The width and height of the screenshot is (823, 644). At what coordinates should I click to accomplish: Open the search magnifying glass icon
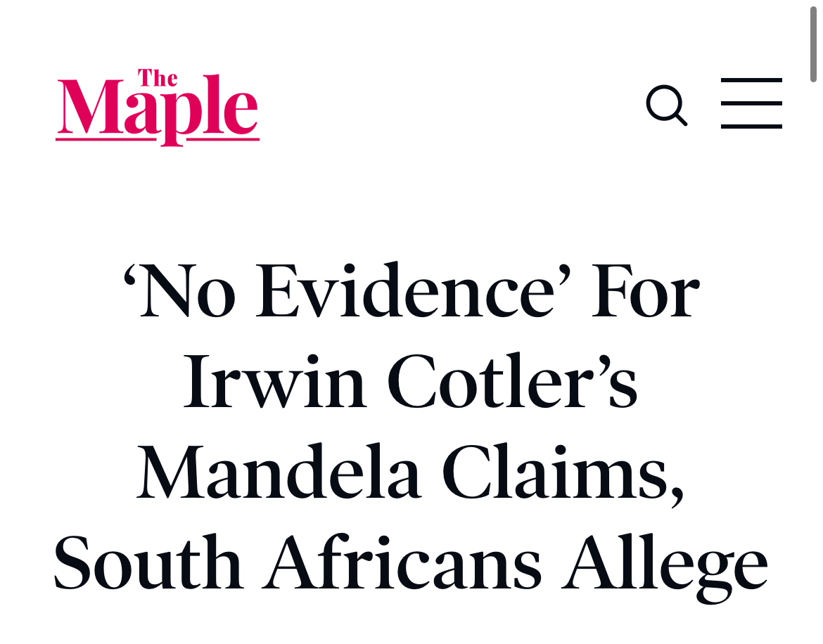tap(665, 105)
